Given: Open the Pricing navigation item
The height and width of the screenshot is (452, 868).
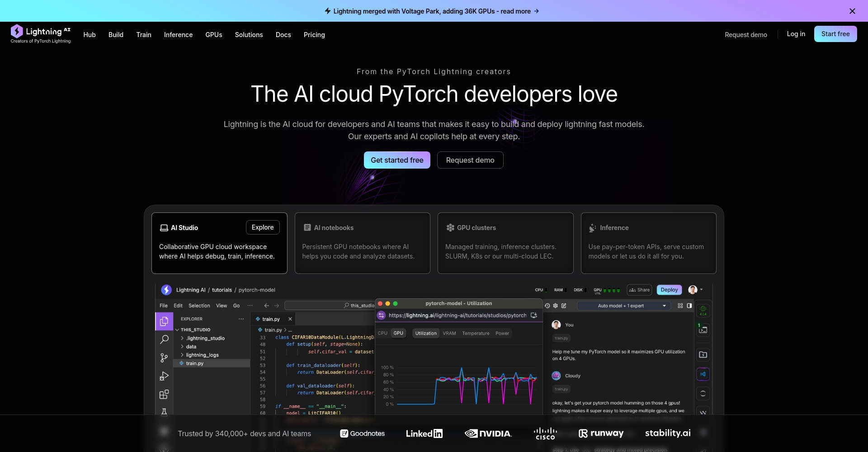Looking at the screenshot, I should pos(314,35).
